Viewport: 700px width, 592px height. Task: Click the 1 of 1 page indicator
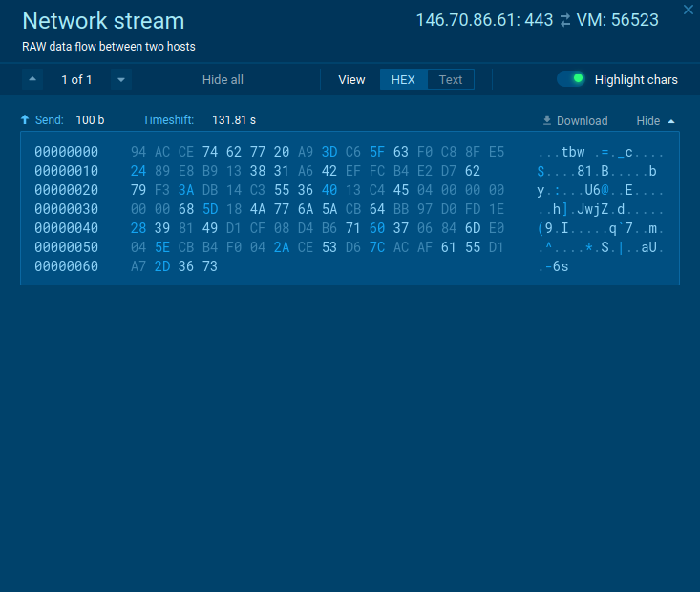point(76,79)
